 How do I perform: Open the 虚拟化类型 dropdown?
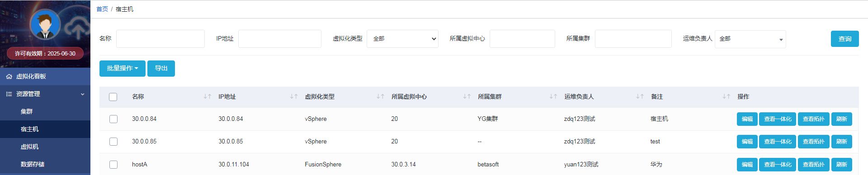402,39
